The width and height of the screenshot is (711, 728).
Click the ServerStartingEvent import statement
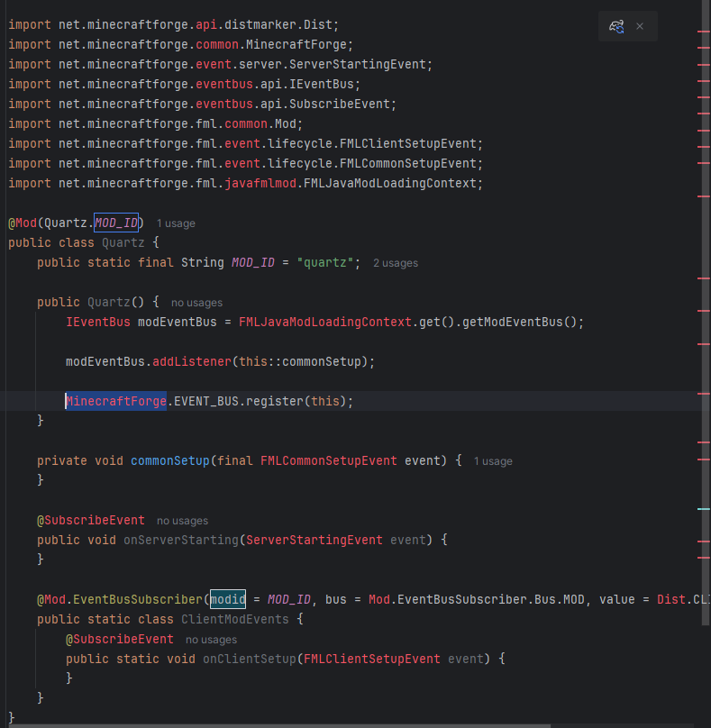click(x=220, y=64)
